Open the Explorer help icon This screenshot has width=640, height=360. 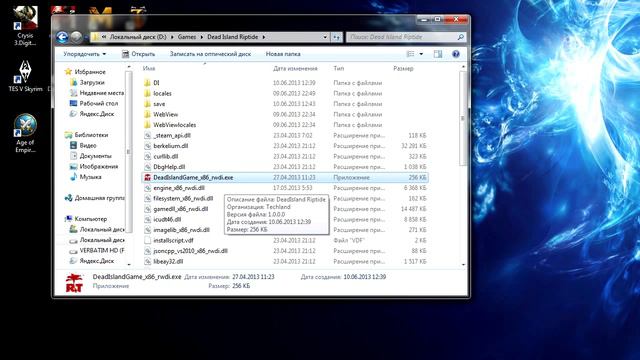[x=456, y=54]
